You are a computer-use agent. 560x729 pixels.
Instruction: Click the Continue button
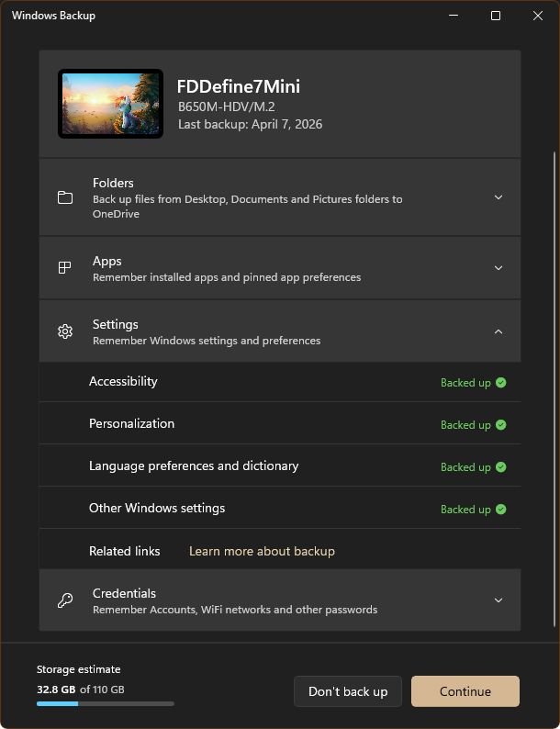tap(465, 691)
